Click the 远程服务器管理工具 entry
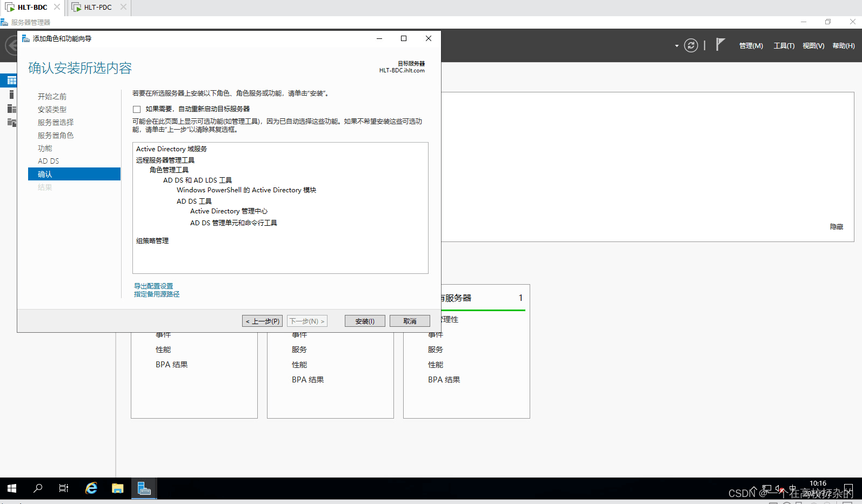Image resolution: width=862 pixels, height=504 pixels. click(165, 160)
